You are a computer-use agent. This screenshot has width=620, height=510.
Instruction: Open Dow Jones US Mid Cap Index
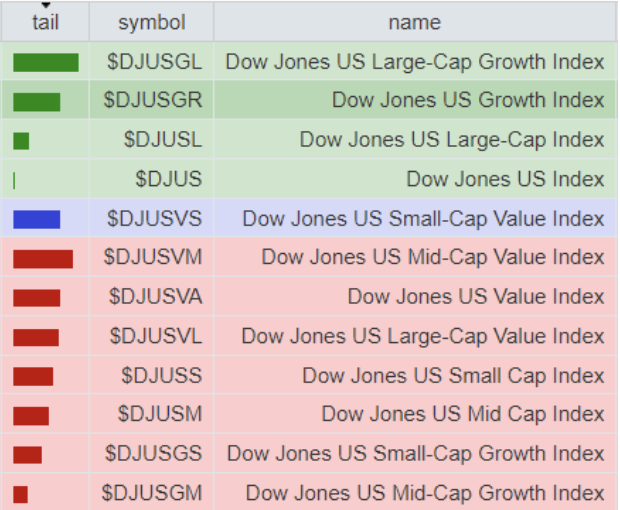tap(462, 415)
